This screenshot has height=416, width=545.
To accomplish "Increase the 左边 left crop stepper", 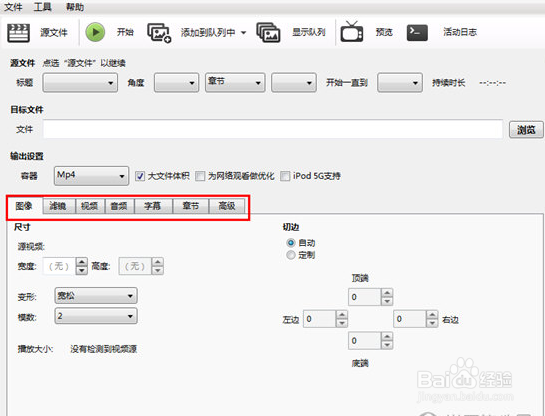I will [x=342, y=315].
